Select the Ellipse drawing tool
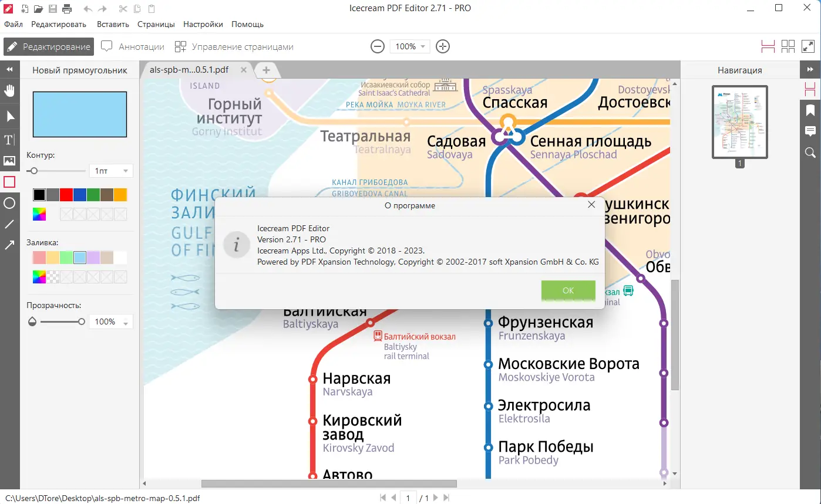Viewport: 821px width, 504px height. [x=9, y=202]
